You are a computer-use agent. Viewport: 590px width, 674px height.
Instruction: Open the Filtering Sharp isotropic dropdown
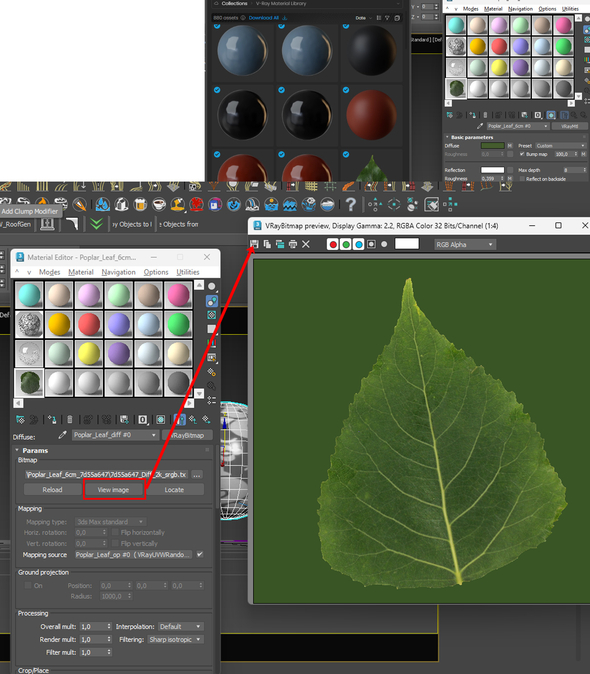click(x=175, y=639)
